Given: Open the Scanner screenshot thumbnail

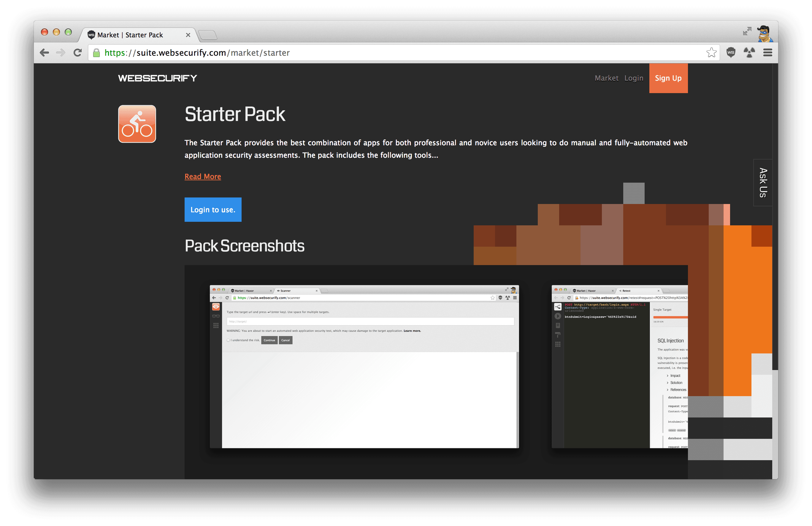Looking at the screenshot, I should click(364, 366).
